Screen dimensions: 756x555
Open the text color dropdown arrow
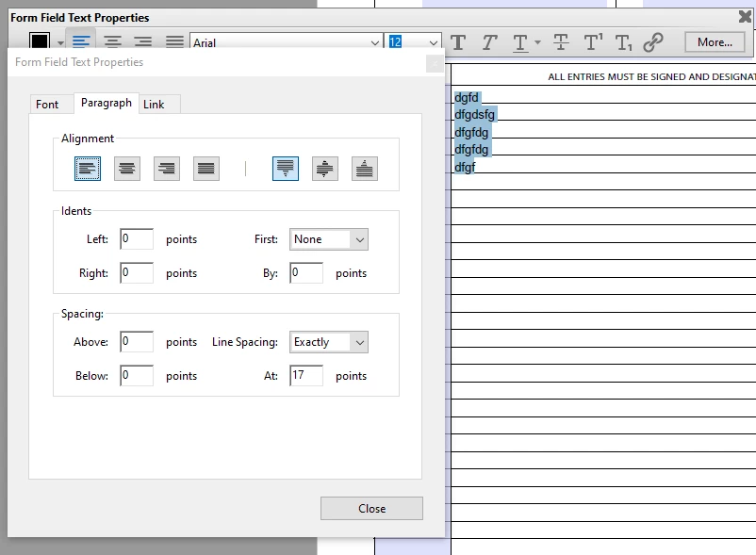[x=60, y=43]
